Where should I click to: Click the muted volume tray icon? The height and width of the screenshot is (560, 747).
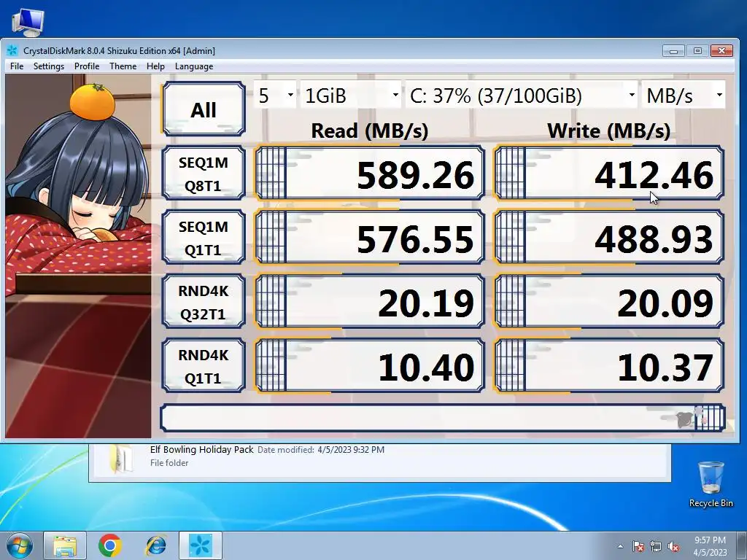[673, 547]
